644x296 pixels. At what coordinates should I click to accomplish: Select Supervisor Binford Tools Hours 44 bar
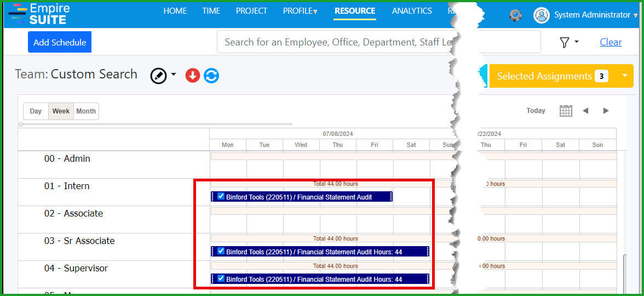pos(320,279)
